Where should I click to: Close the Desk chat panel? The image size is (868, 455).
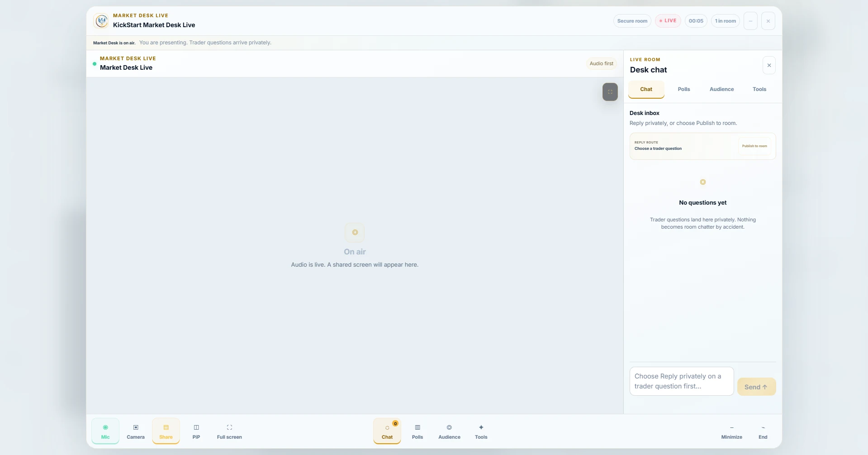[769, 65]
